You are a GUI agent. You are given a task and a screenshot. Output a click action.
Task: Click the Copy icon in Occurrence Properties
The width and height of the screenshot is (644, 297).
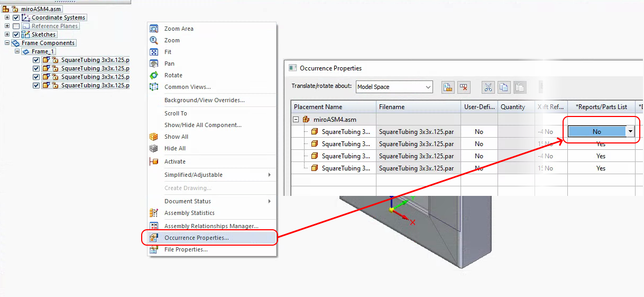coord(504,87)
